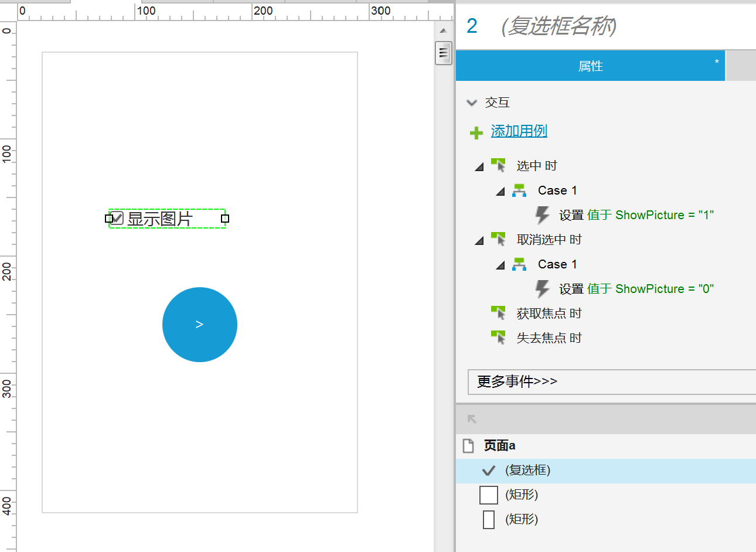Select 页面a in the outline panel

point(499,446)
